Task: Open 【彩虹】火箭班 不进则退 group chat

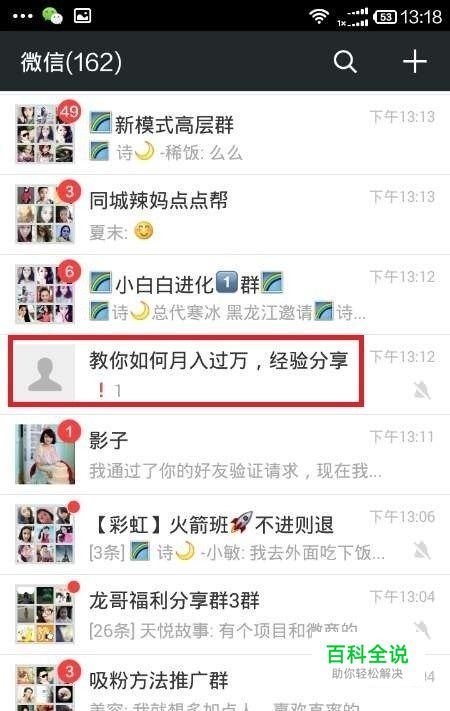Action: [225, 535]
